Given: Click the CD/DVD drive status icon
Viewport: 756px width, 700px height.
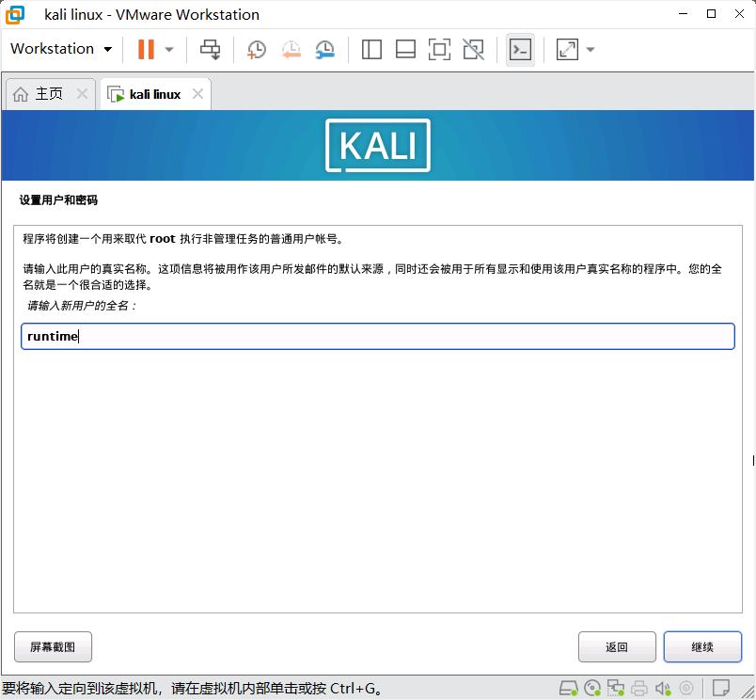Looking at the screenshot, I should click(x=592, y=688).
